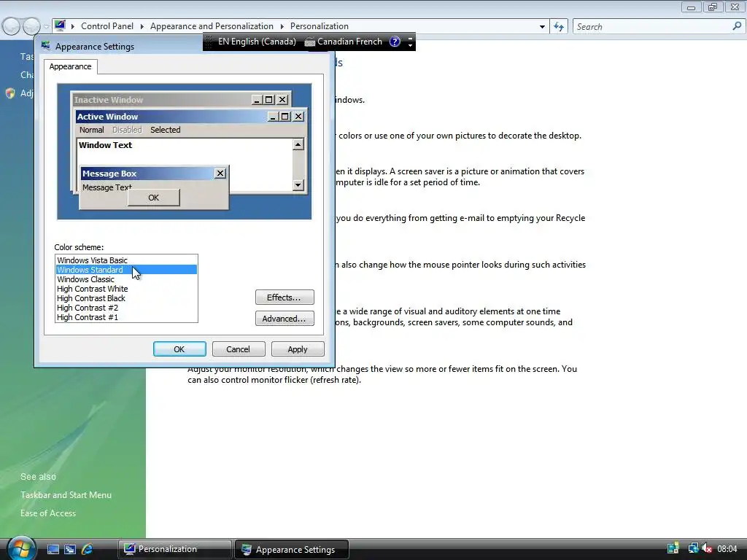This screenshot has height=560, width=747.
Task: Choose High Contrast White scheme
Action: pyautogui.click(x=126, y=289)
